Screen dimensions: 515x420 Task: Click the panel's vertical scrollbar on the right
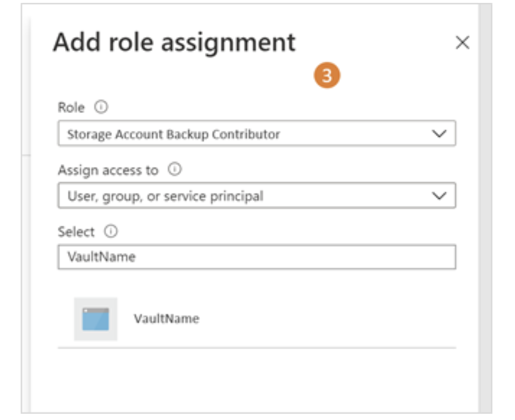(x=485, y=207)
